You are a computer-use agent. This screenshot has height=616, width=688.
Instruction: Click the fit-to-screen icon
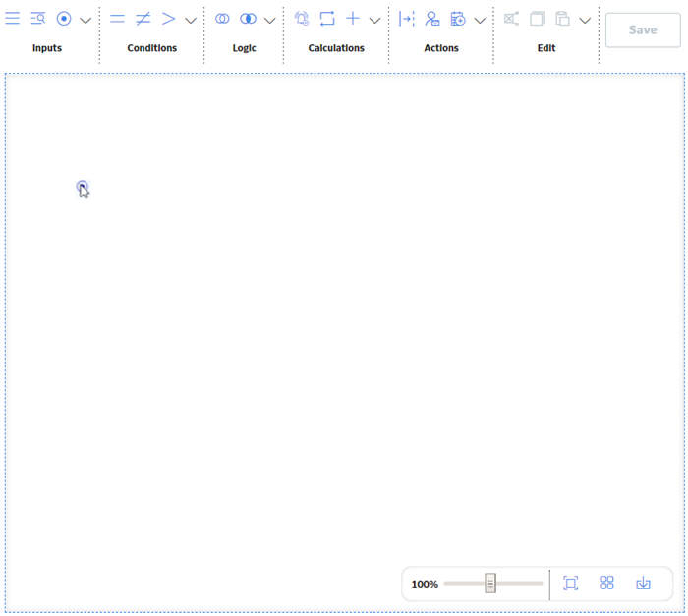[570, 584]
